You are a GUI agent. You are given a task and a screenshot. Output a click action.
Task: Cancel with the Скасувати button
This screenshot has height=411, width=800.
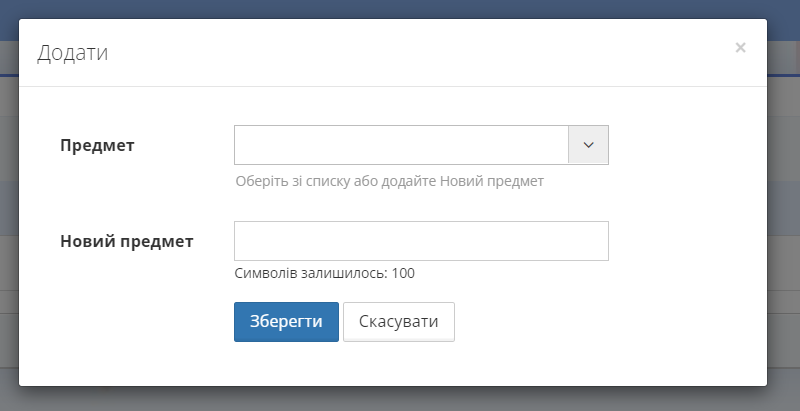[398, 322]
